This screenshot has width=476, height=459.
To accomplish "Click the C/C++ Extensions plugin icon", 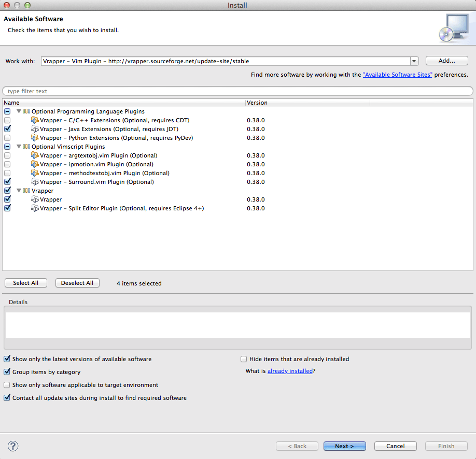I will pyautogui.click(x=35, y=120).
